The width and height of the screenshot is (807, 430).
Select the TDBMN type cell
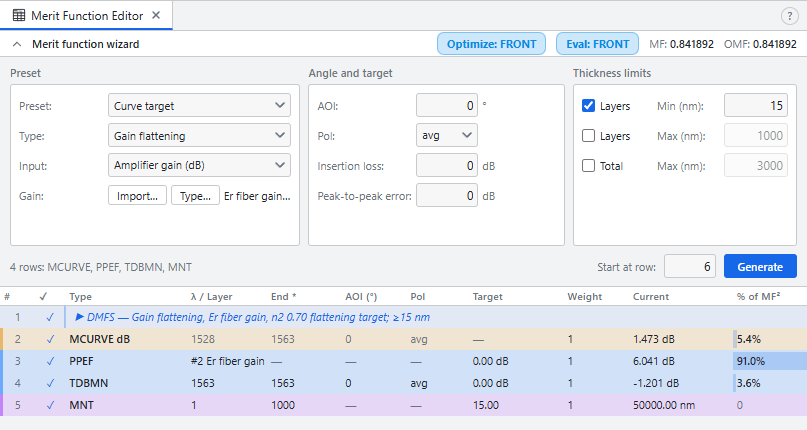89,383
